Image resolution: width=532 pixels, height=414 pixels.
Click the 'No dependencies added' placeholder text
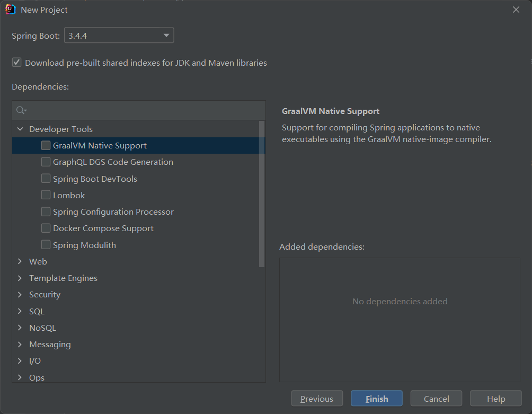(x=400, y=301)
